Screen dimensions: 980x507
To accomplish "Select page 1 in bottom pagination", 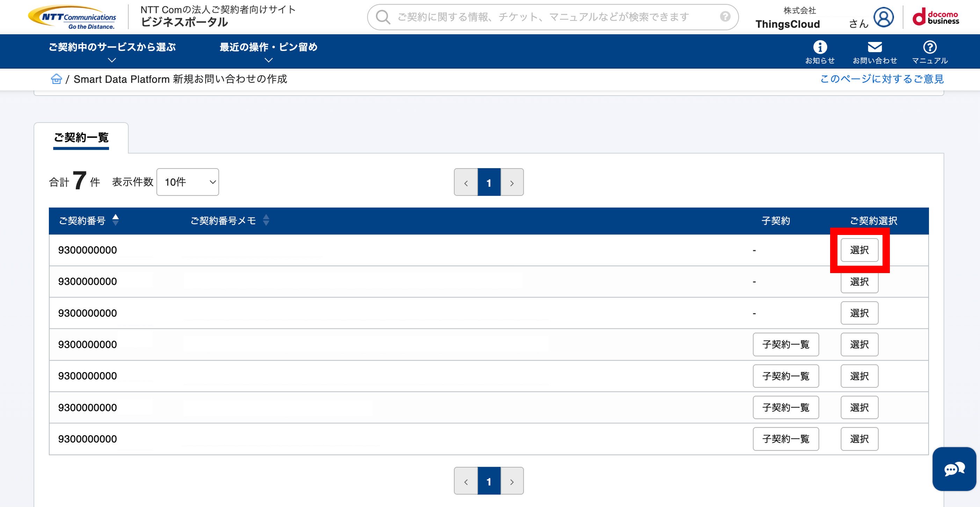I will [x=489, y=481].
